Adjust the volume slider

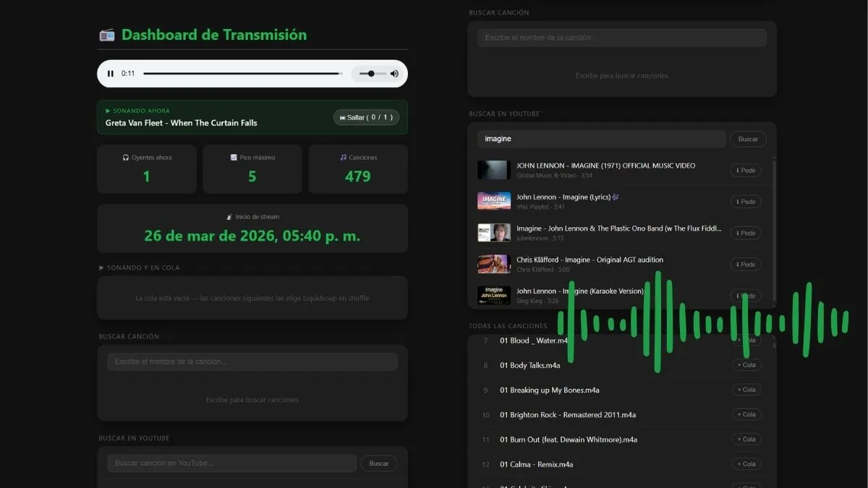[x=372, y=74]
